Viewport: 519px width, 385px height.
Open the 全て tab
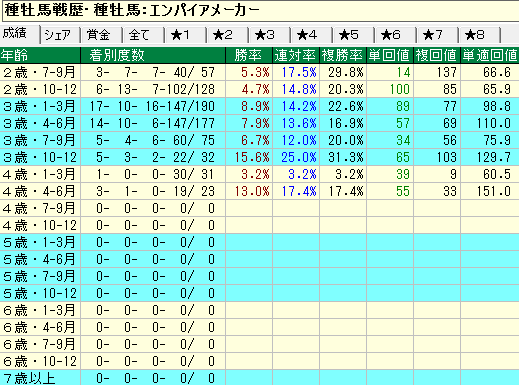(x=144, y=35)
